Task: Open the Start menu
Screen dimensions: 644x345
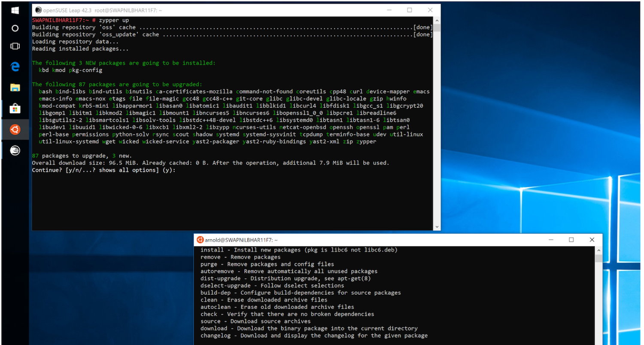Action: coord(14,10)
